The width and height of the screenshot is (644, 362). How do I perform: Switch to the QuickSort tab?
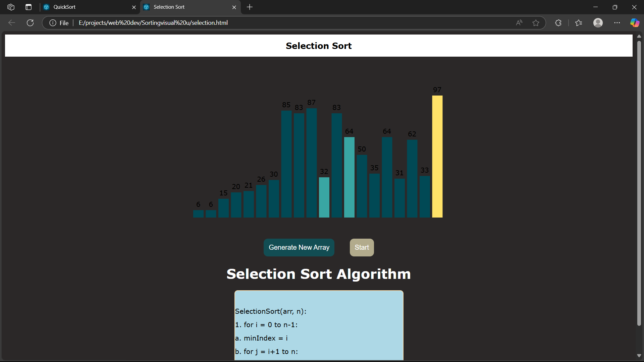point(87,7)
